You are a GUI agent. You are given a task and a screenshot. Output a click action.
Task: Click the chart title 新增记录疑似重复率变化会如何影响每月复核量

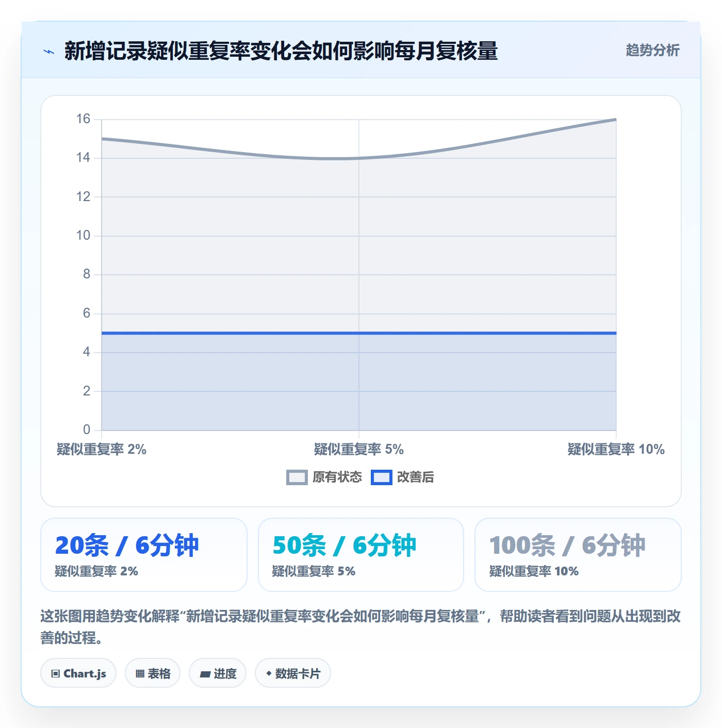(x=281, y=51)
